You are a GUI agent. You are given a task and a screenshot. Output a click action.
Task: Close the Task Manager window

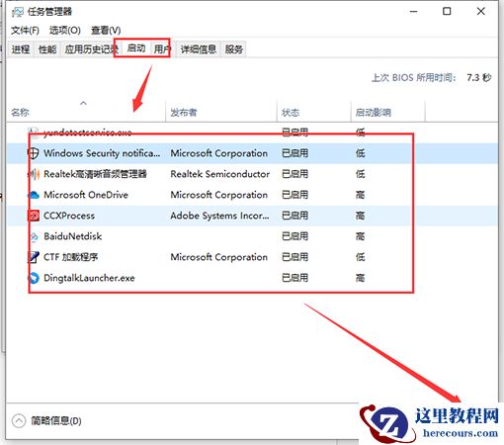480,11
